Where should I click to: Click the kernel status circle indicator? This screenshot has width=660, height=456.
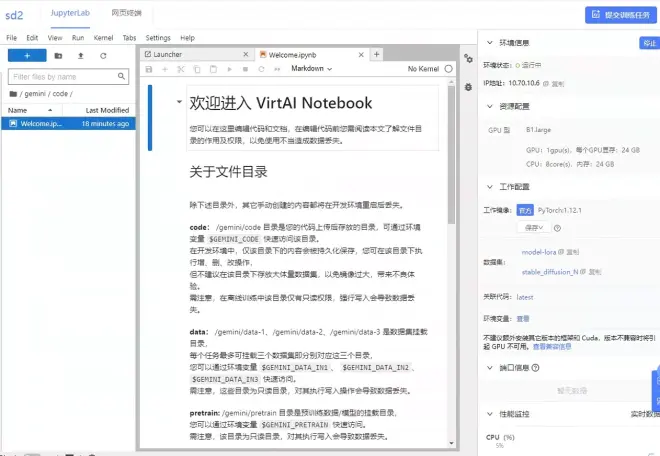(449, 69)
